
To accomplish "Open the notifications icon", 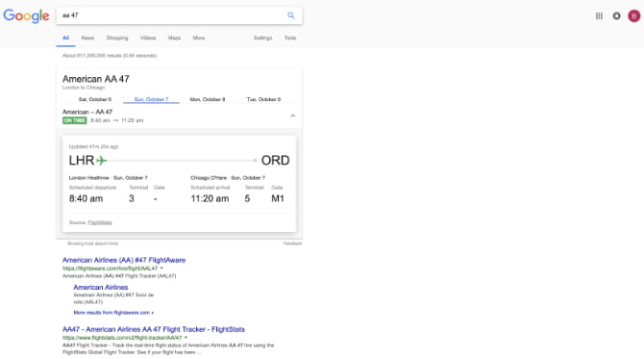I will point(616,16).
